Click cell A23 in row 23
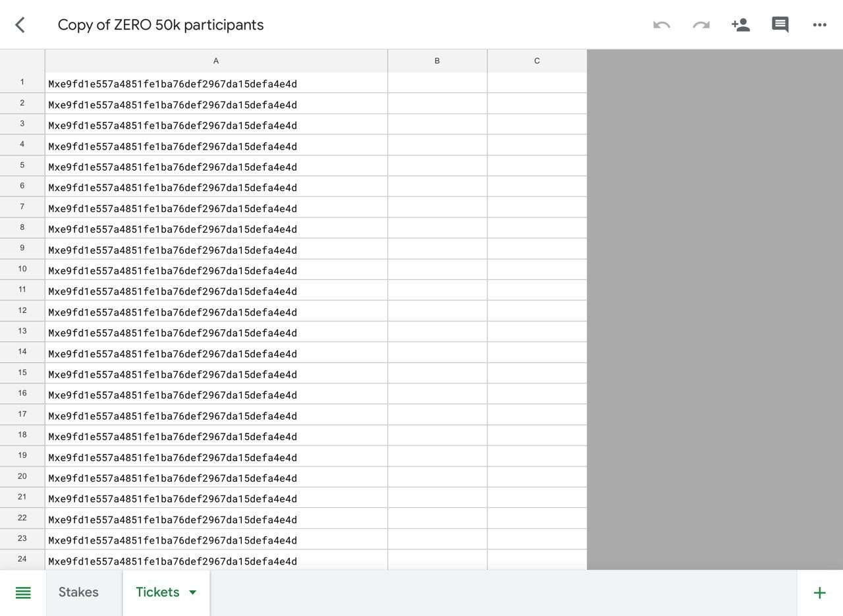Viewport: 843px width, 616px height. coord(216,540)
